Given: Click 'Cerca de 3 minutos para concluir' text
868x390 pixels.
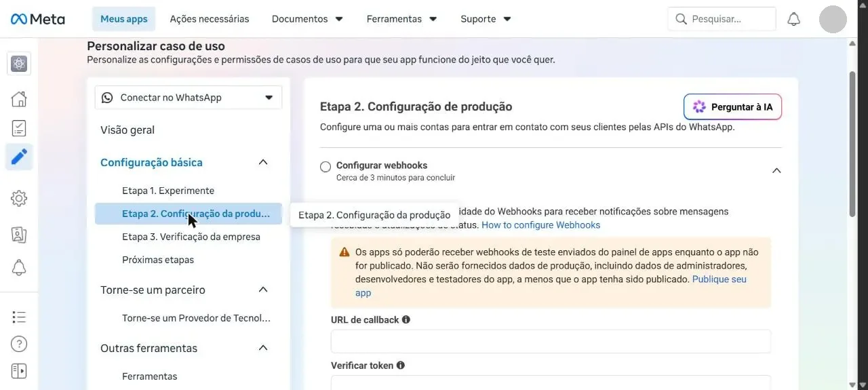Looking at the screenshot, I should pos(395,178).
